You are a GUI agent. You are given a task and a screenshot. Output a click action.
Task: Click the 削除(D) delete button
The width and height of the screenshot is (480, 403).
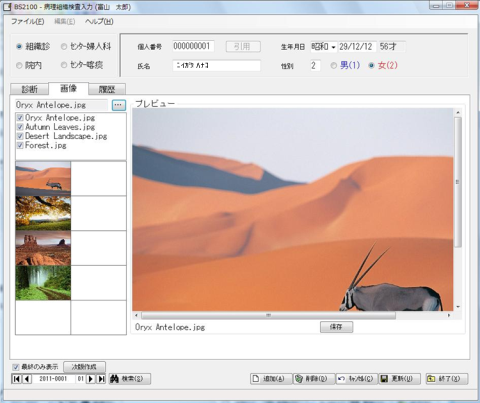point(314,379)
